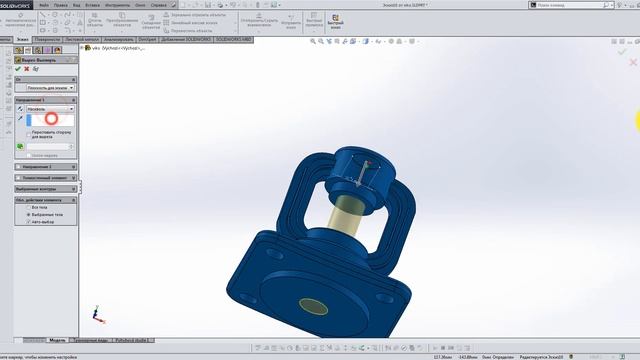Open the Инструменты menu

click(x=117, y=5)
